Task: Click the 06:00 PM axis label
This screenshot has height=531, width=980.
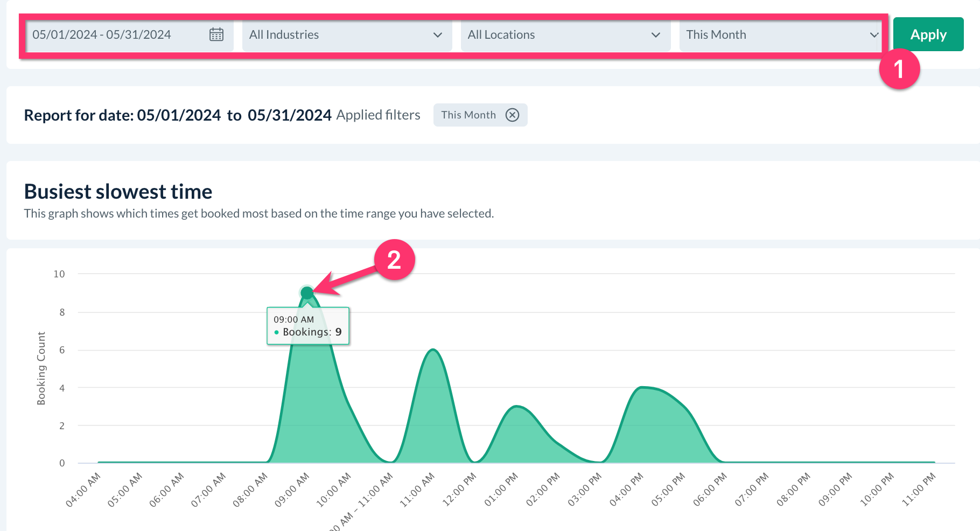Action: point(710,489)
